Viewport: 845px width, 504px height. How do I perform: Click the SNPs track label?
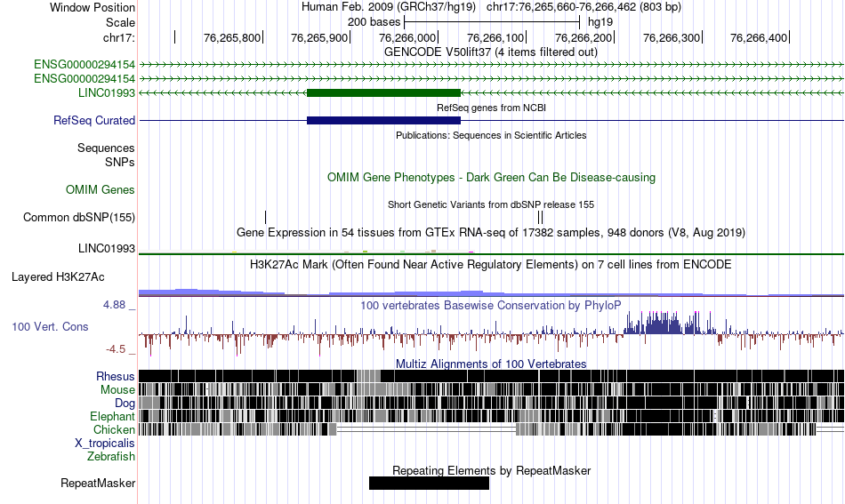[120, 162]
